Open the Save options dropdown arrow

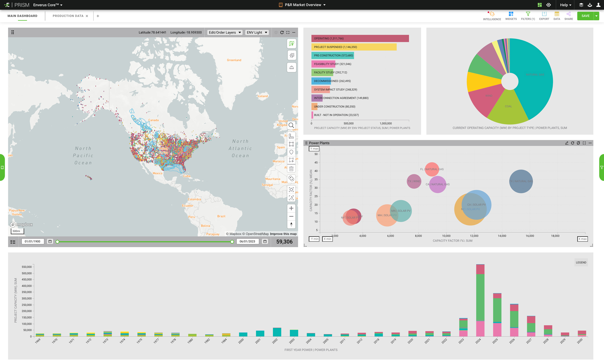coord(597,16)
